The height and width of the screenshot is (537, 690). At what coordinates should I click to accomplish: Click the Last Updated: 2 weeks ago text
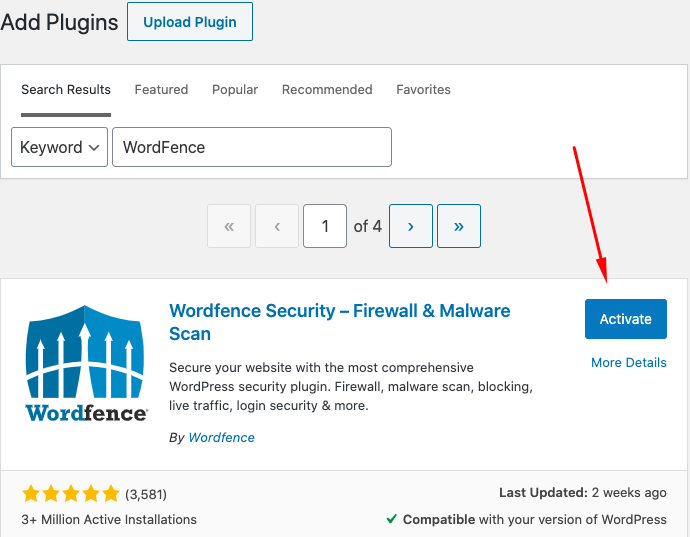[x=583, y=493]
